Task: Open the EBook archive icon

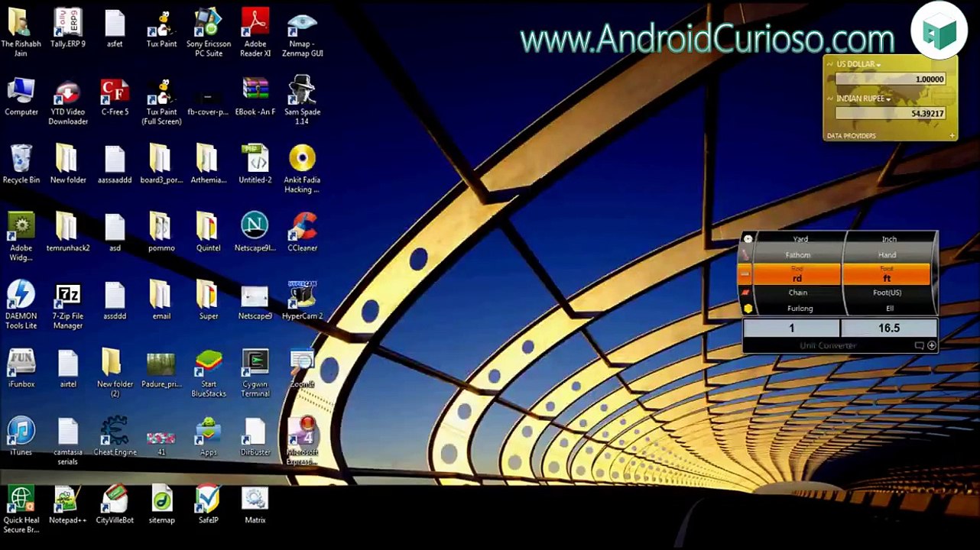Action: tap(255, 96)
